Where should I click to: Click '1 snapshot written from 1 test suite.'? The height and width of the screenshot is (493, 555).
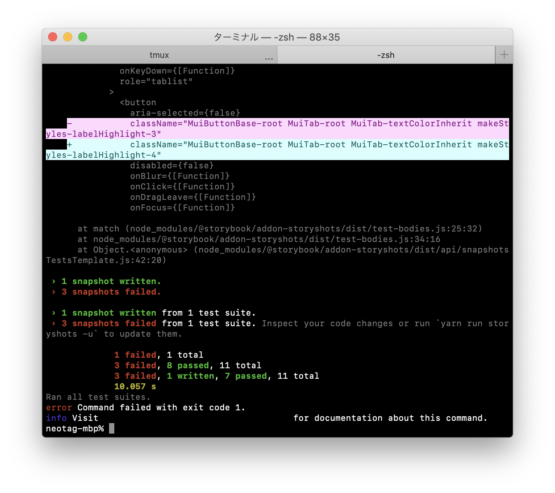153,313
